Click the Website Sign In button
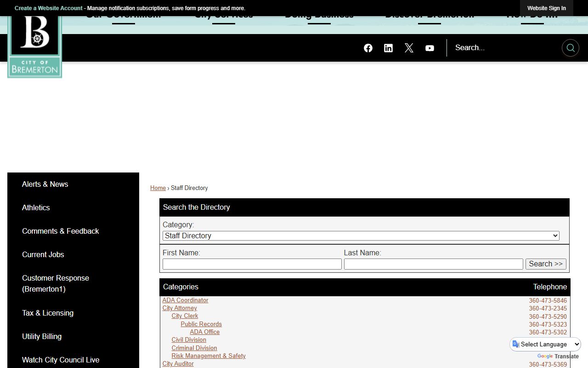The height and width of the screenshot is (368, 588). pos(547,8)
